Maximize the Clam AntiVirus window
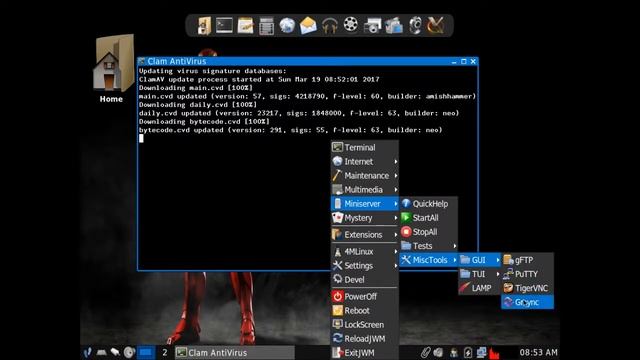The width and height of the screenshot is (640, 360). (x=464, y=62)
